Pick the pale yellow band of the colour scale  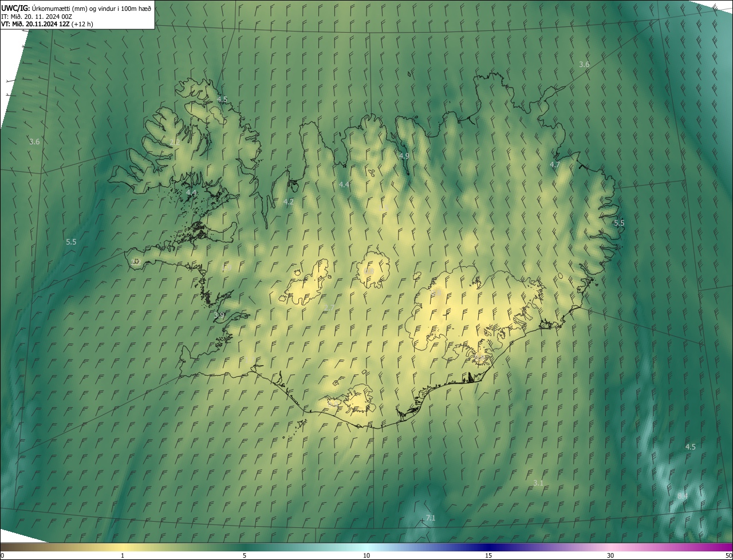coord(123,547)
